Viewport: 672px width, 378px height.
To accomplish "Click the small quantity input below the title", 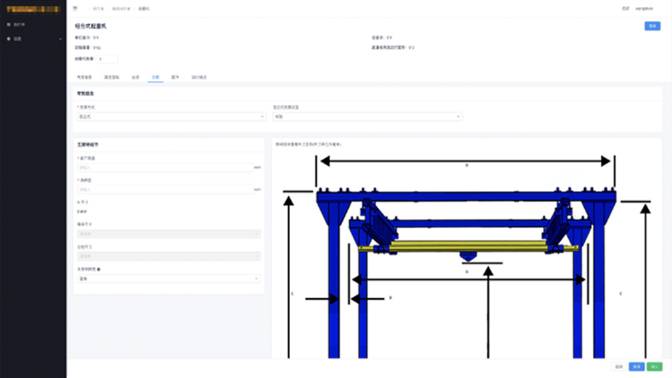I will (107, 59).
